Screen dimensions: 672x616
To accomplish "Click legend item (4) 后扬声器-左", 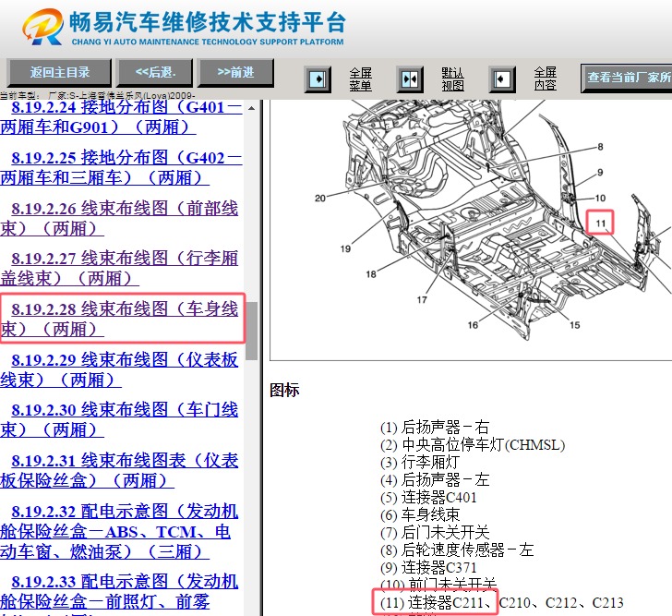I will tap(435, 479).
